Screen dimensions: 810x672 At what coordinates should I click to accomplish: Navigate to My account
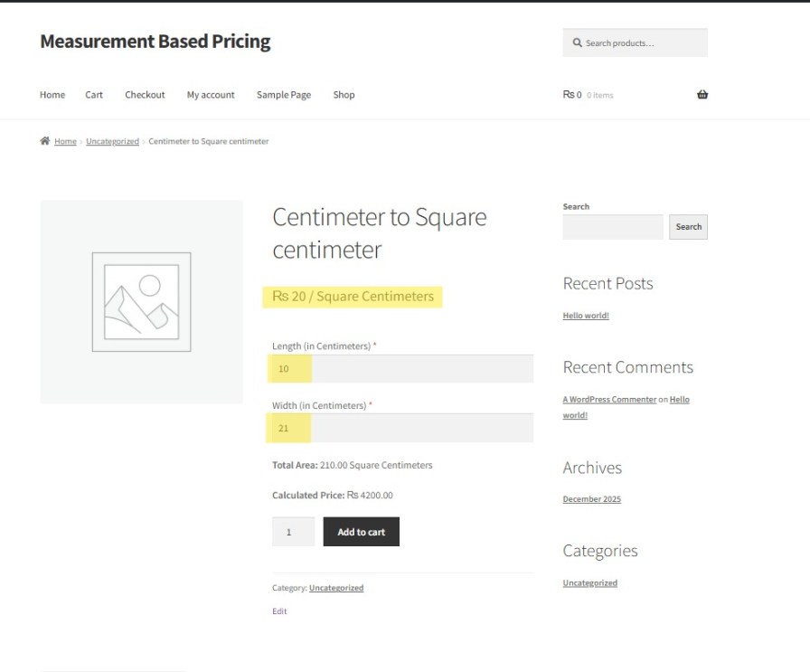tap(211, 95)
